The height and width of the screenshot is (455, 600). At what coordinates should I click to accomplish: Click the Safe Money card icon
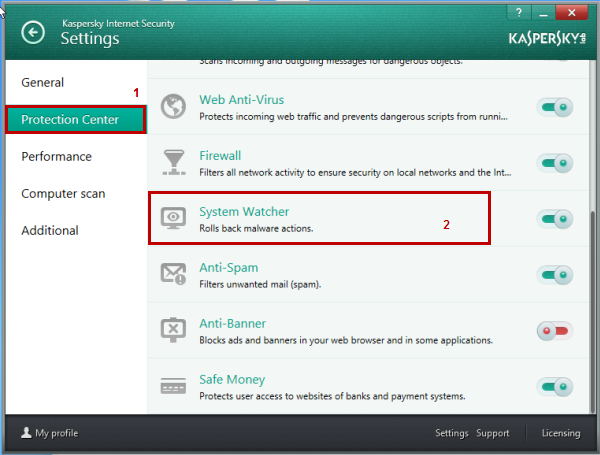point(173,386)
